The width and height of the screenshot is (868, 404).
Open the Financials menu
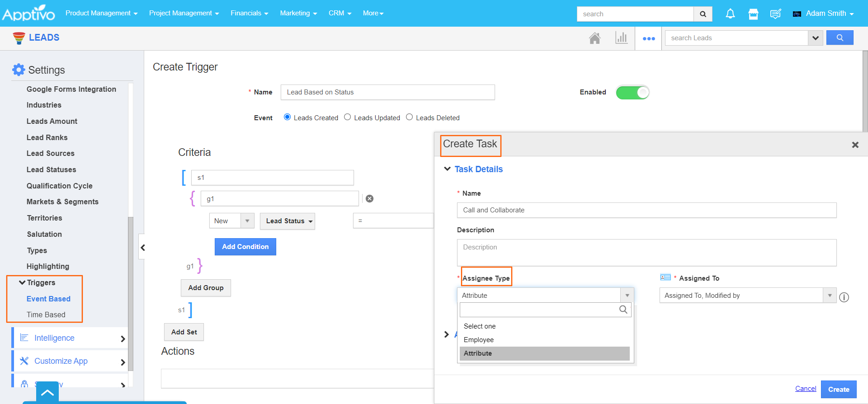point(249,13)
